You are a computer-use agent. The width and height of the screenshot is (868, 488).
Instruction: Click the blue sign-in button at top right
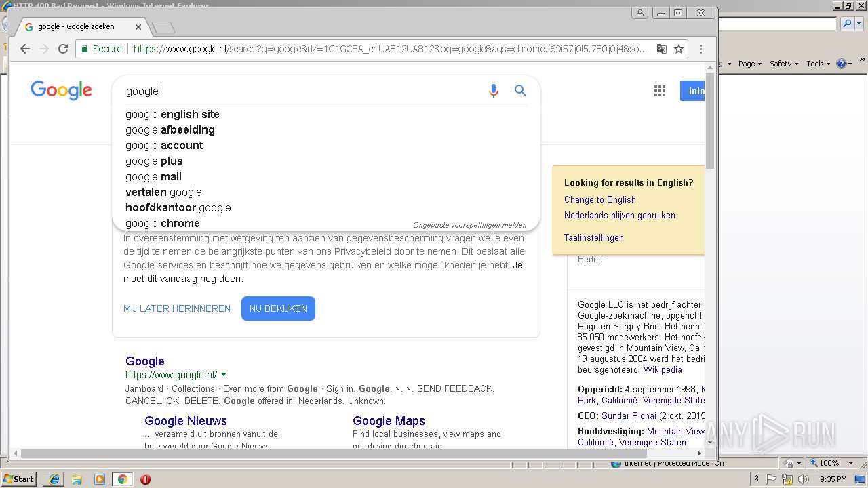[x=692, y=91]
